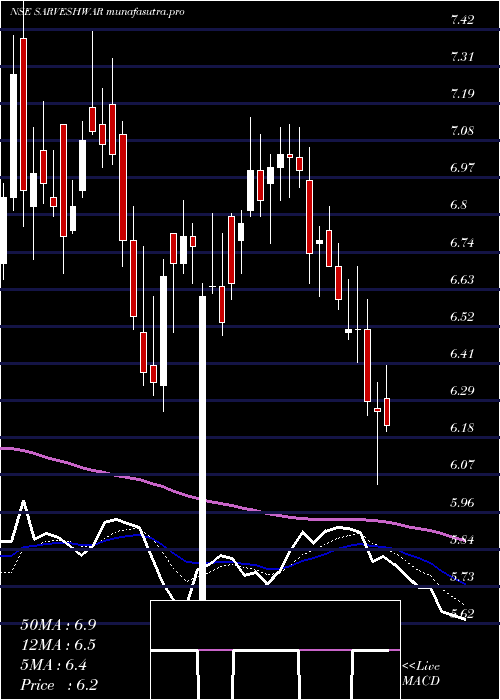Click the Price : 6.2 label
This screenshot has height=700, width=500.
(59, 685)
